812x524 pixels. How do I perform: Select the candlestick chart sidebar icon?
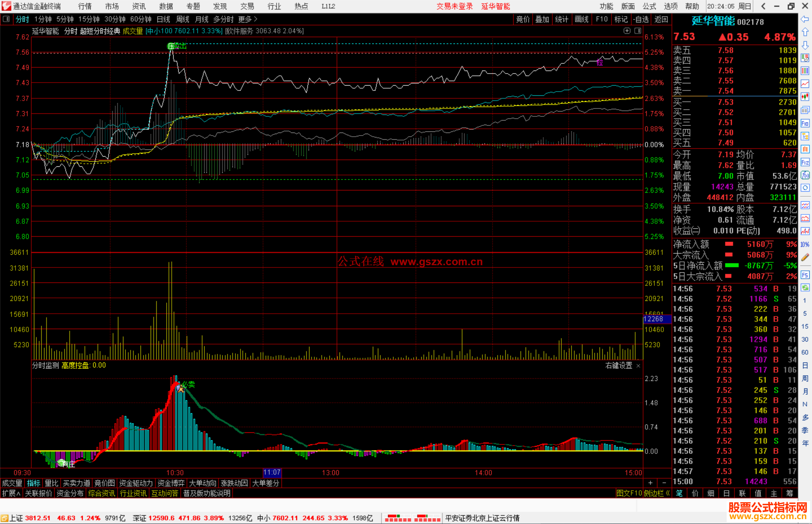[x=805, y=97]
